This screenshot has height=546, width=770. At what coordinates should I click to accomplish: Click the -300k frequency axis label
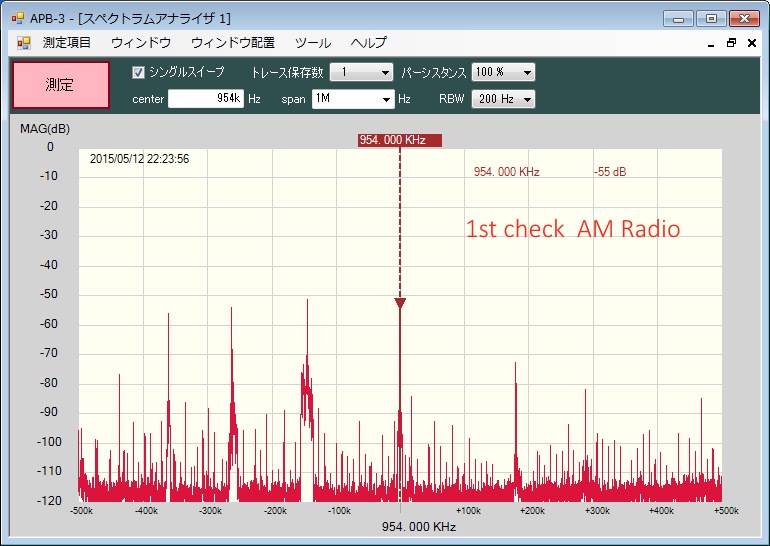(210, 511)
